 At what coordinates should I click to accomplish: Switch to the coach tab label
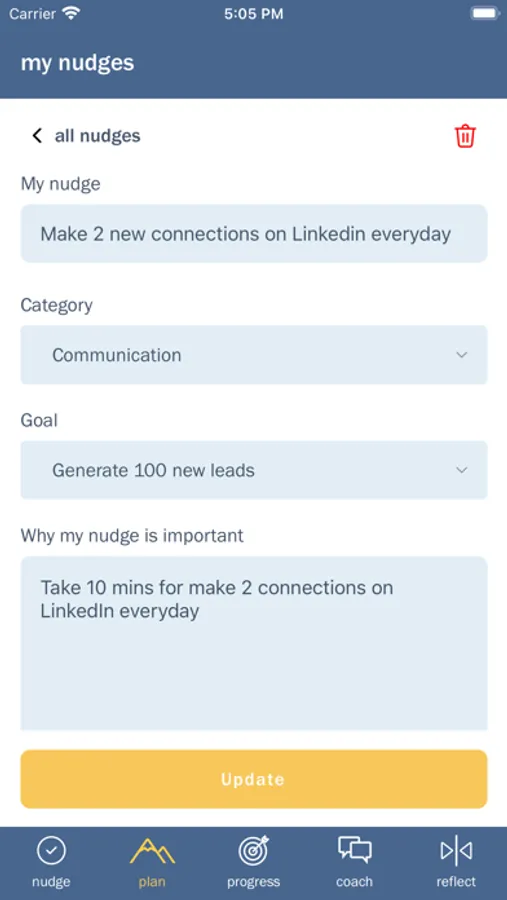(354, 882)
